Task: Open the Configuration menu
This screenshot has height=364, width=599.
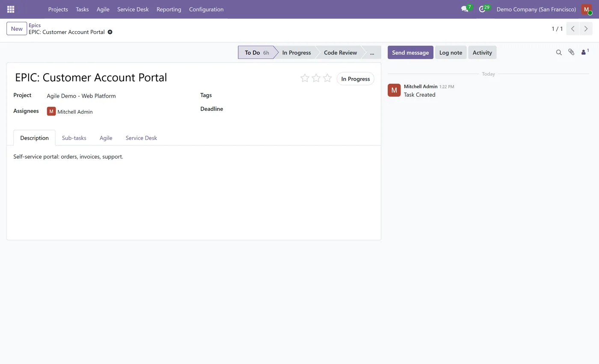Action: (x=206, y=9)
